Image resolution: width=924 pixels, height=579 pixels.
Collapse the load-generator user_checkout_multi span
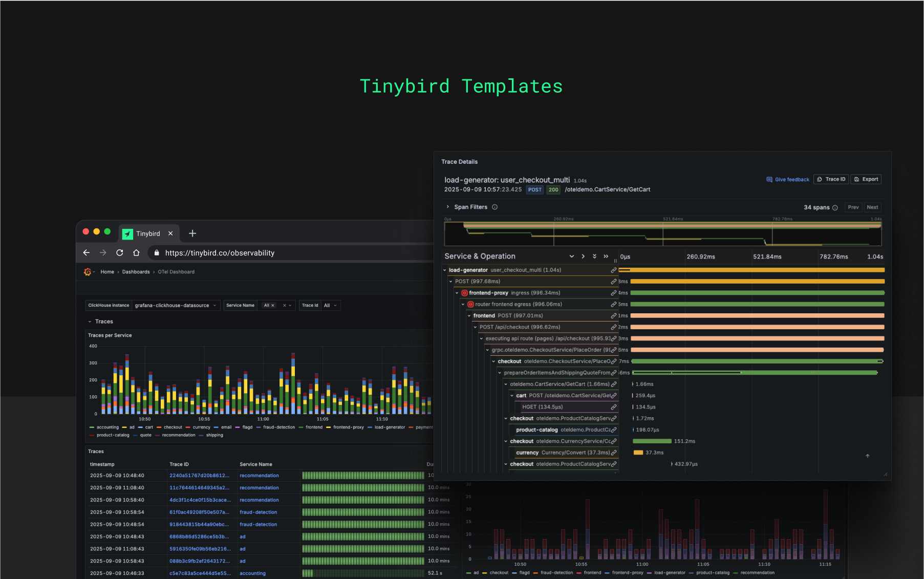pyautogui.click(x=444, y=270)
